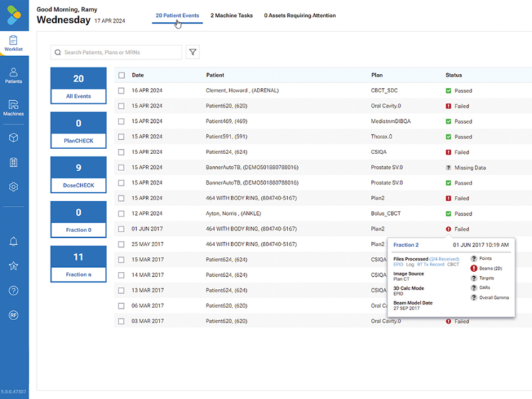This screenshot has width=532, height=399.
Task: Click the app logo in the sidebar
Action: click(14, 16)
